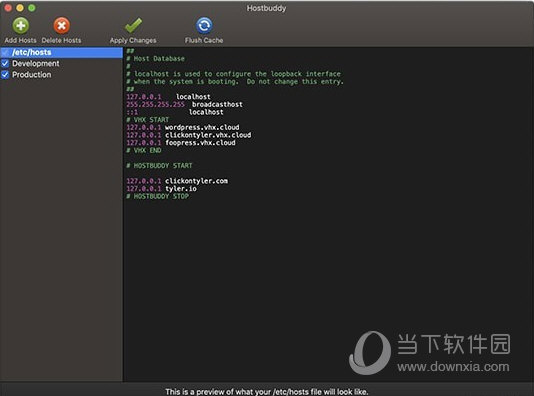Click the '# HOSTBUDDY STOP' comment
Viewport: 534px width, 396px height.
tap(158, 196)
